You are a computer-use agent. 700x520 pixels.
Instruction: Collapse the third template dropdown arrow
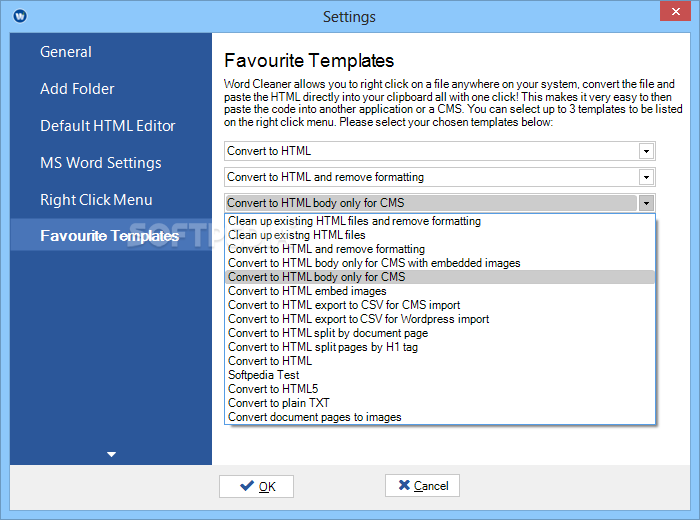(646, 203)
